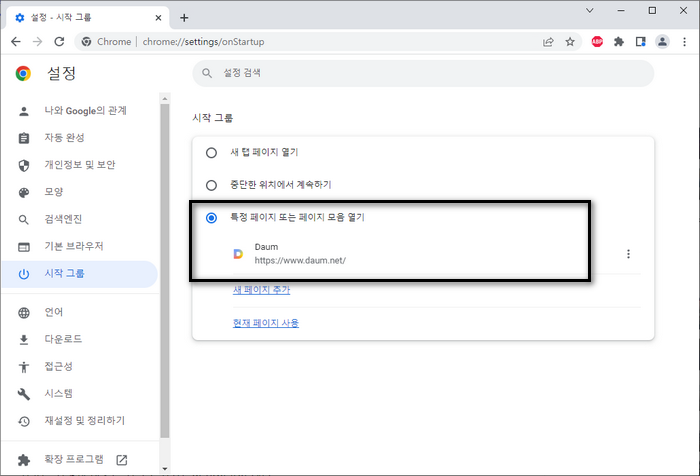Image resolution: width=700 pixels, height=476 pixels.
Task: Select 새 탭 페이지 열기 radio option
Action: 211,153
